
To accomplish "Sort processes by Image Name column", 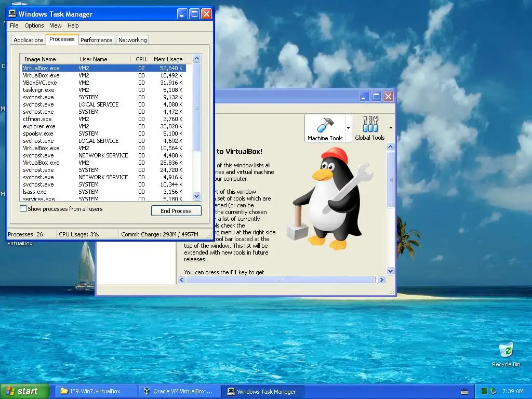I will point(47,59).
